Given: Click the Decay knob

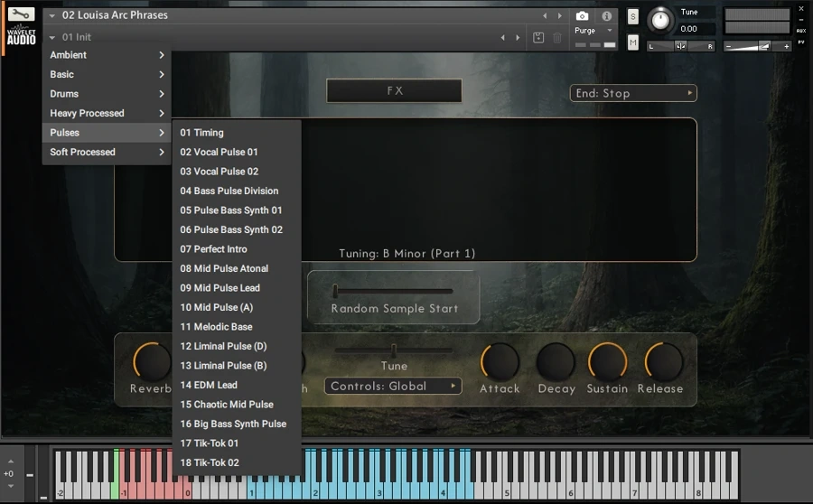Looking at the screenshot, I should coord(556,361).
